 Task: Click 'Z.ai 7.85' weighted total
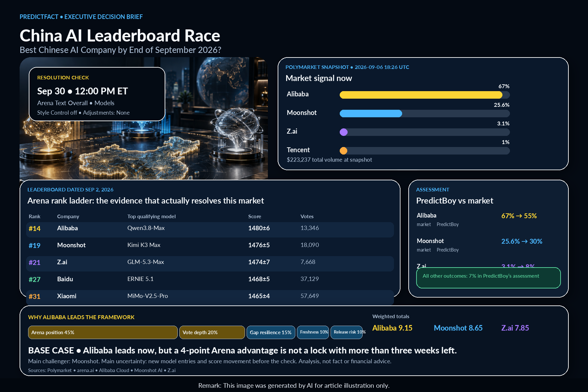515,328
